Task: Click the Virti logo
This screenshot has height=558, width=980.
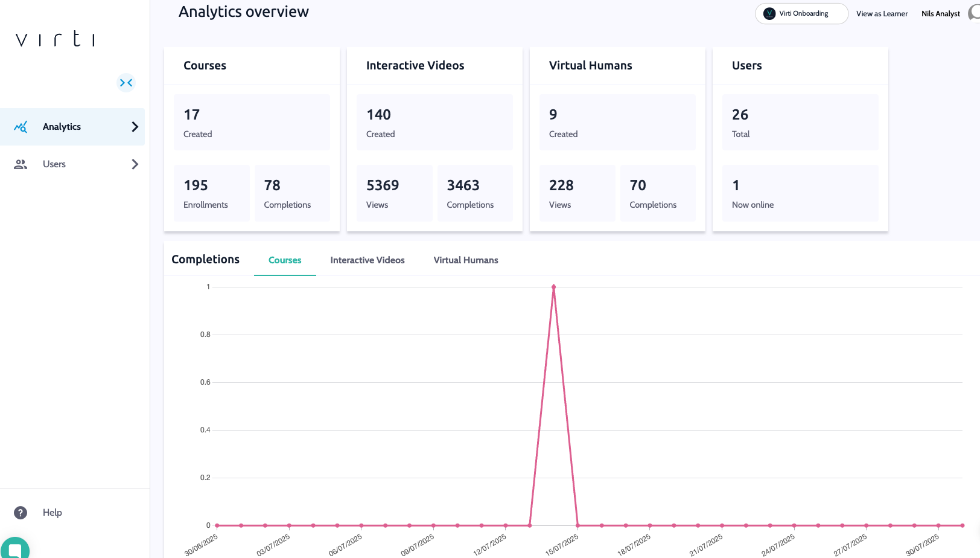Action: 56,39
